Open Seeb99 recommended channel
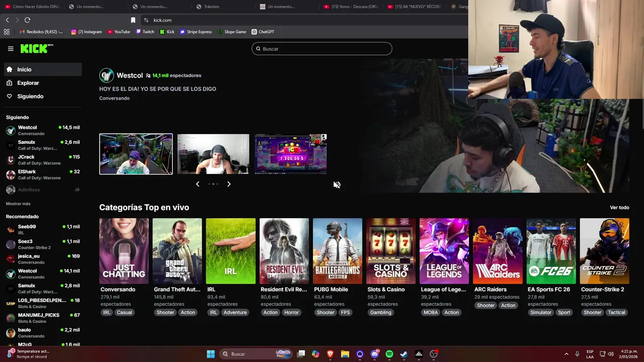644x362 pixels. (43, 230)
